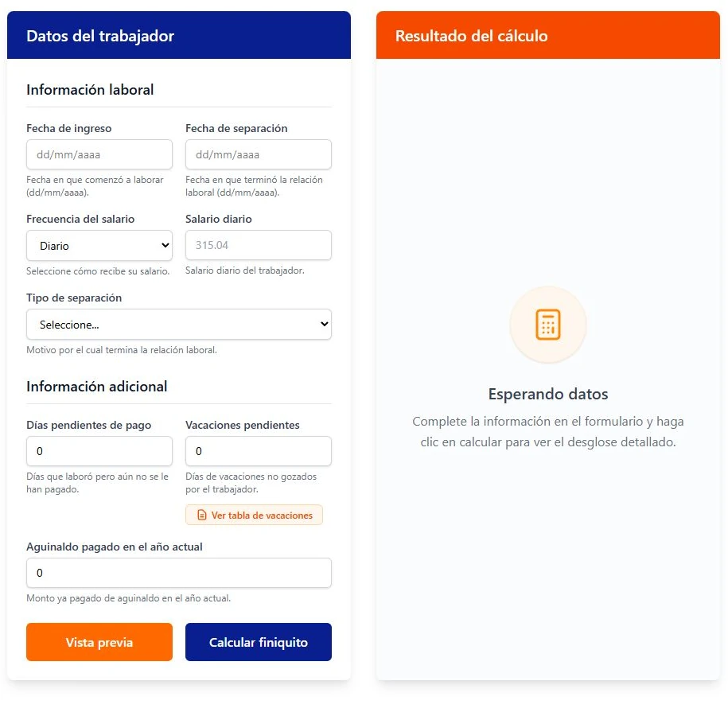This screenshot has height=716, width=728.
Task: Click the Esperando datos heading
Action: (x=548, y=394)
